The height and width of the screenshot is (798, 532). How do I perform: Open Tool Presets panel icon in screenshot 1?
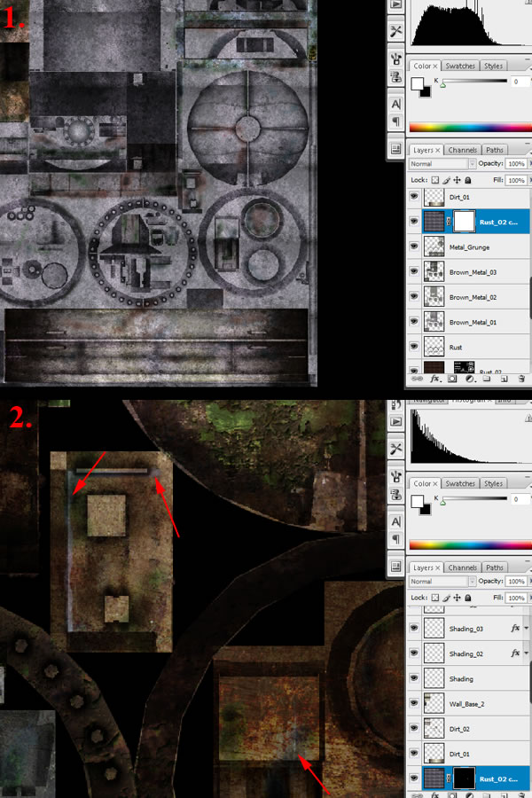tap(395, 32)
